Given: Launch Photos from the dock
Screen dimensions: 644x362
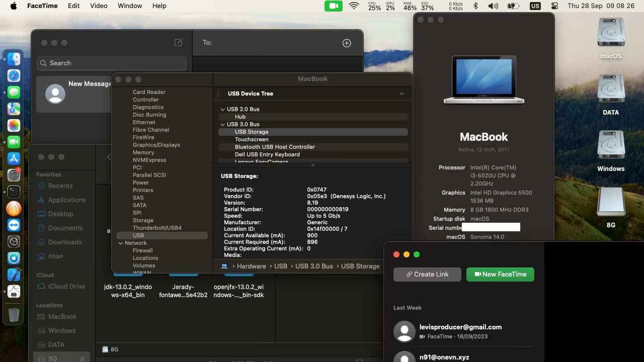Looking at the screenshot, I should point(14,125).
